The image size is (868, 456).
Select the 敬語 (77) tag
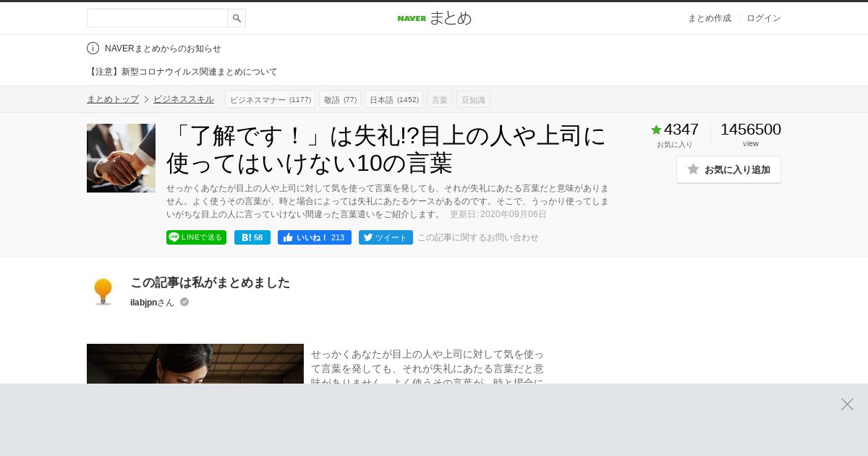pyautogui.click(x=340, y=99)
